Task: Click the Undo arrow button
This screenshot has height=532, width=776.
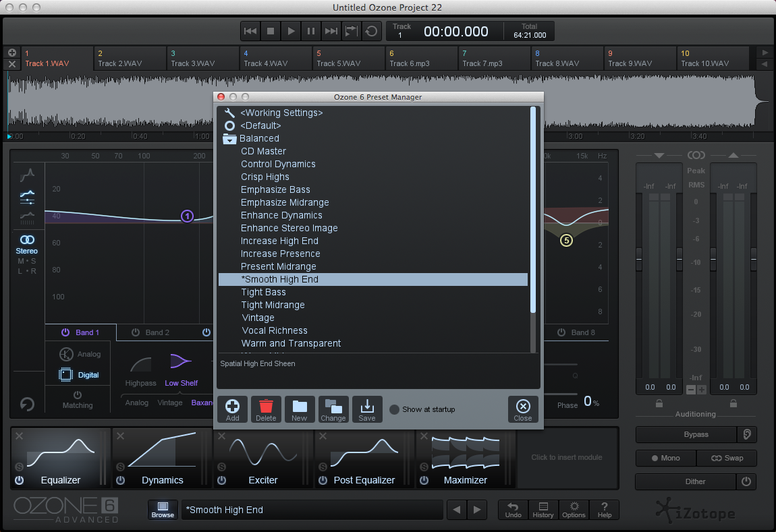Action: point(513,510)
